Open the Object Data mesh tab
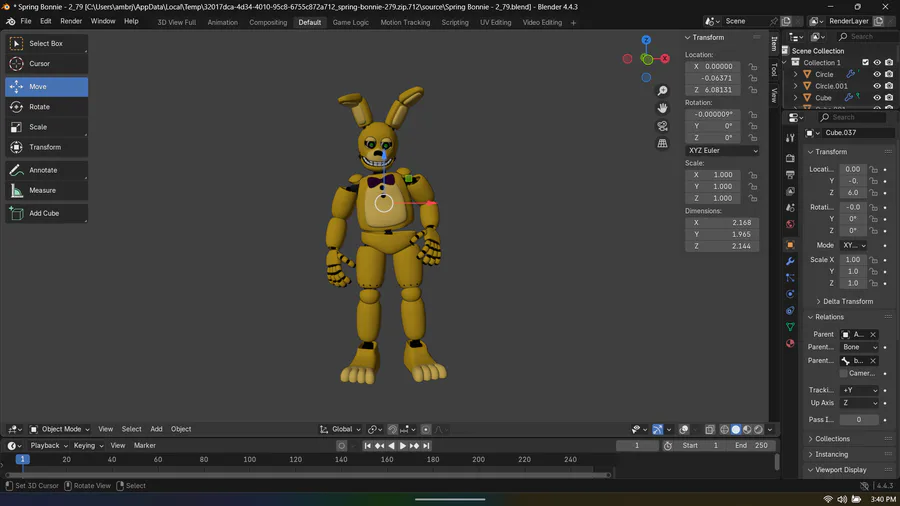The width and height of the screenshot is (900, 506). 790,327
